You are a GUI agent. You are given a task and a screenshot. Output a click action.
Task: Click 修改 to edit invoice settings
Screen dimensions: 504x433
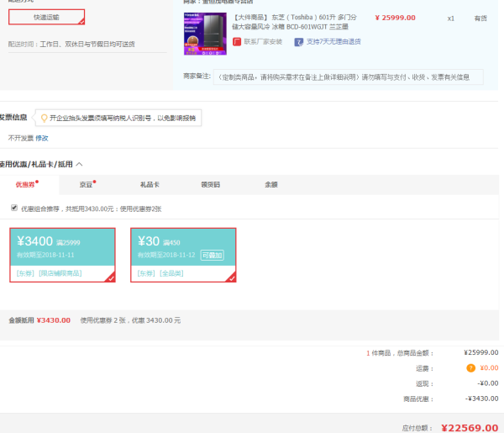click(42, 139)
